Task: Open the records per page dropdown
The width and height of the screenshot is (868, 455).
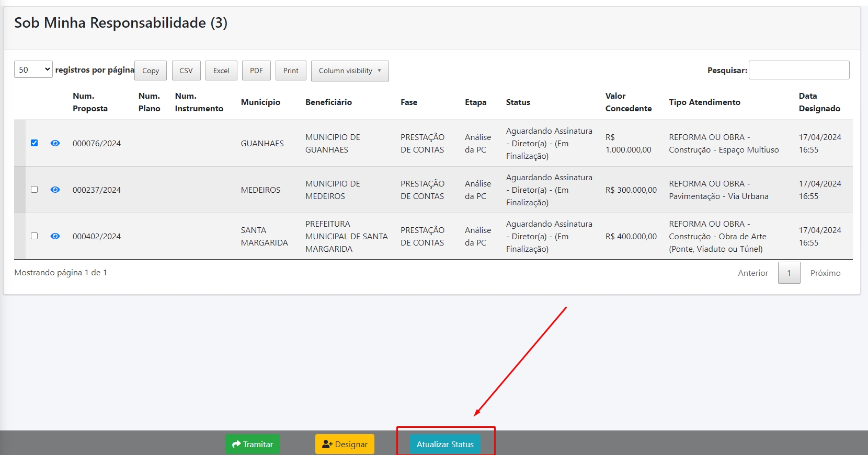Action: coord(33,69)
